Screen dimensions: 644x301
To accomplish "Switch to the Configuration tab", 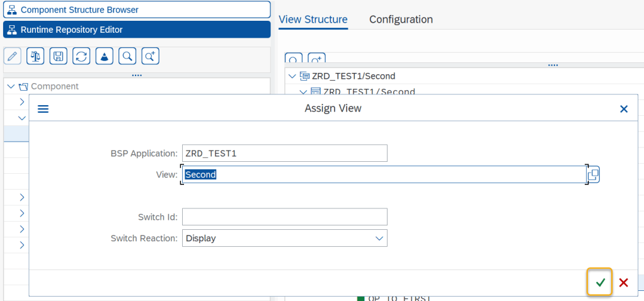I will coord(401,20).
